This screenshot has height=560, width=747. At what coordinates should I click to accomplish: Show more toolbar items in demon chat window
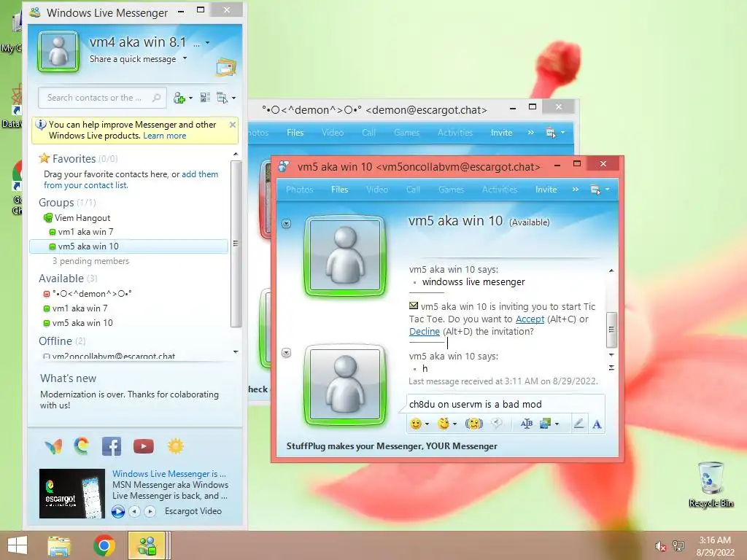click(531, 133)
